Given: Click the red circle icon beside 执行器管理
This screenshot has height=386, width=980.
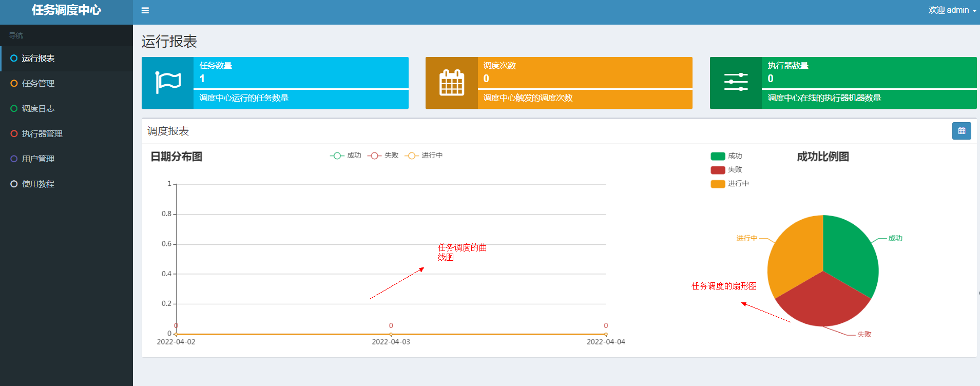Looking at the screenshot, I should 14,133.
